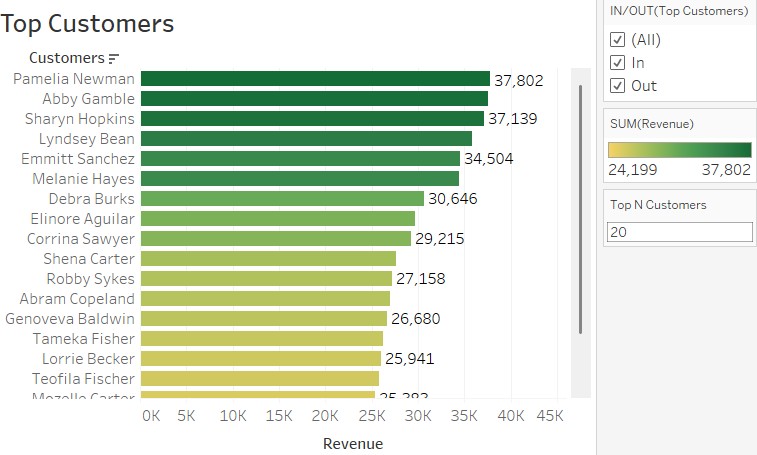Select the Lorrie Becker bar

click(x=261, y=359)
